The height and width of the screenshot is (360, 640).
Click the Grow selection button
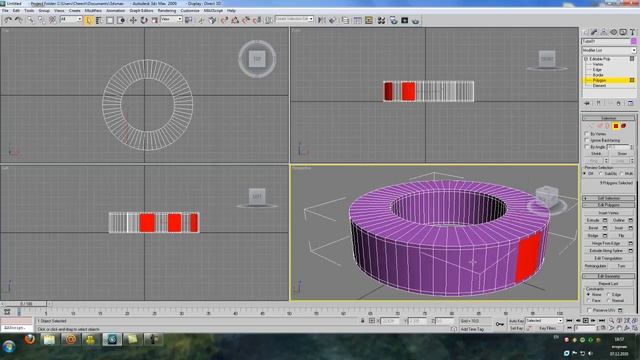click(622, 153)
